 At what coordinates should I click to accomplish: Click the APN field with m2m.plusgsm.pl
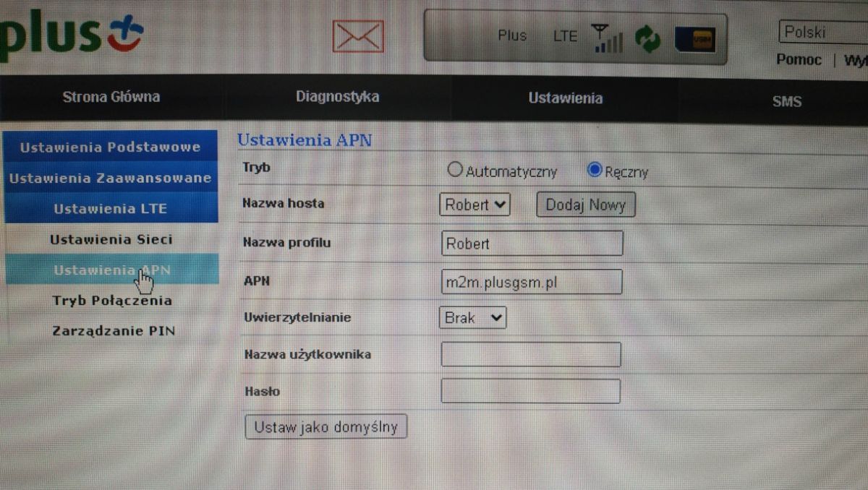click(x=532, y=282)
